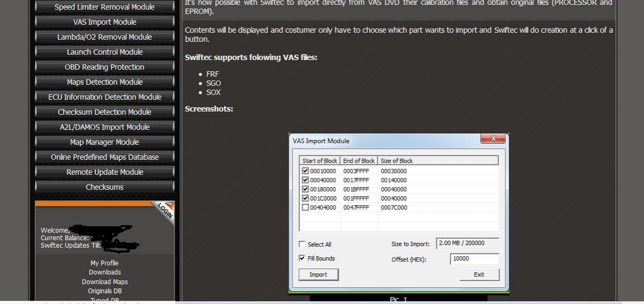This screenshot has width=644, height=304.
Task: Uncheck block starting at 00010000
Action: tap(305, 171)
